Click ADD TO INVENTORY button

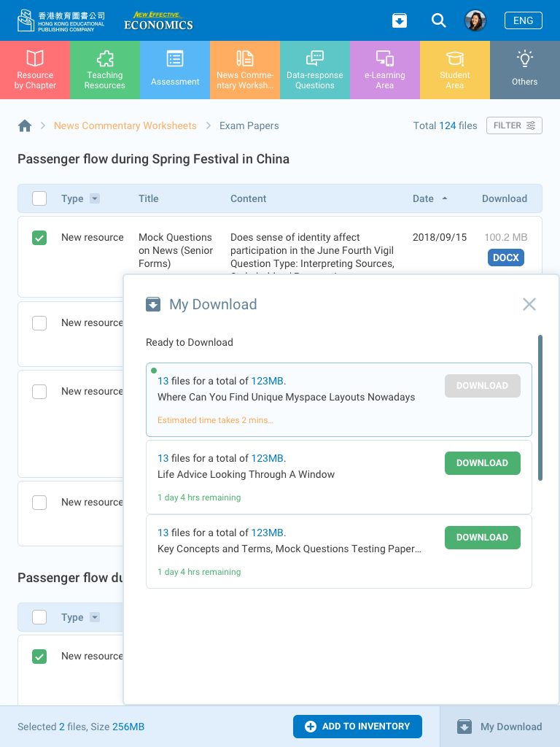tap(357, 727)
